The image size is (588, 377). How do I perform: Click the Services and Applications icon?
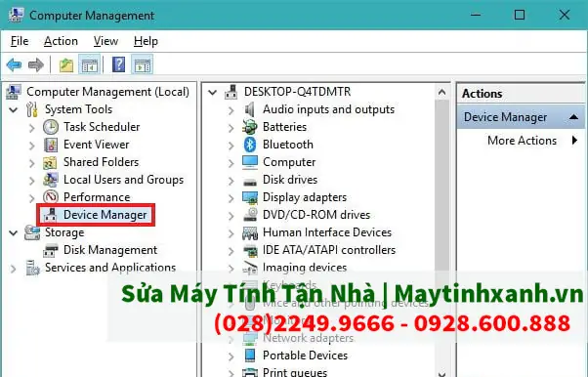coord(32,268)
